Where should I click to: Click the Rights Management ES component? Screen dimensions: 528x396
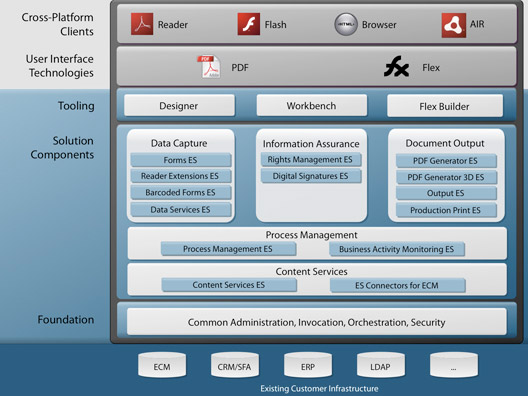(x=311, y=160)
